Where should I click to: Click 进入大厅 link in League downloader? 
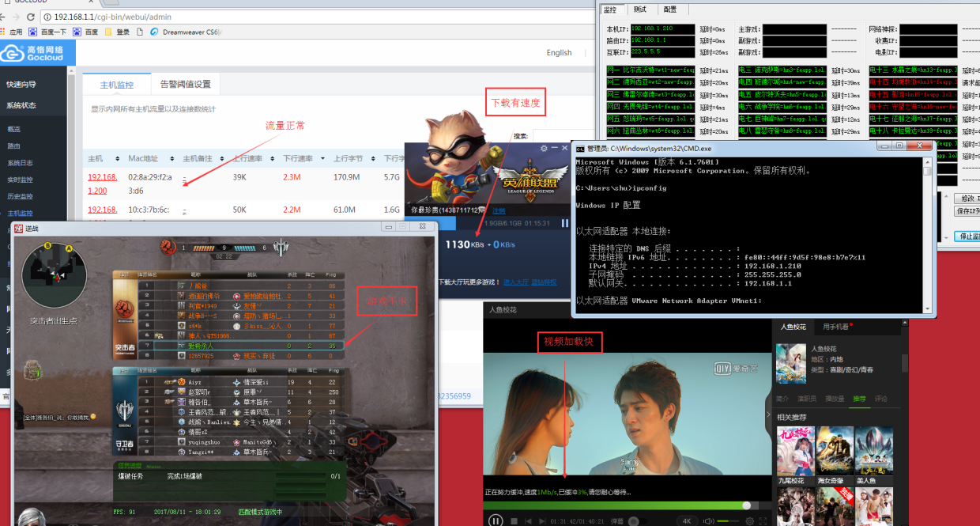[x=516, y=282]
